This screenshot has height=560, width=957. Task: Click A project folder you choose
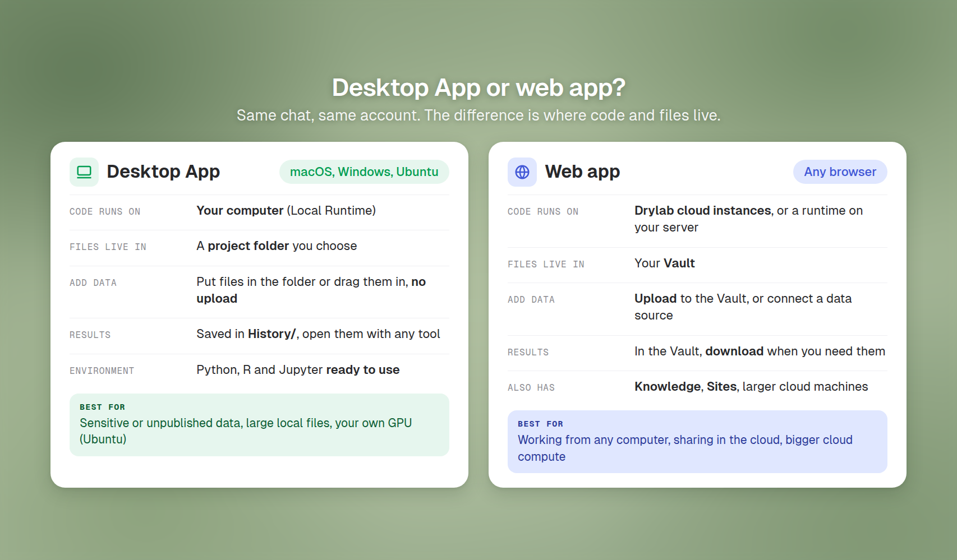(277, 246)
